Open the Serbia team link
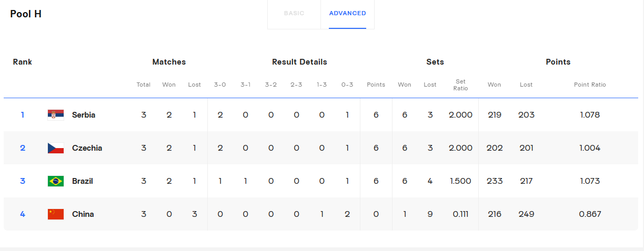This screenshot has height=251, width=644. tap(84, 115)
